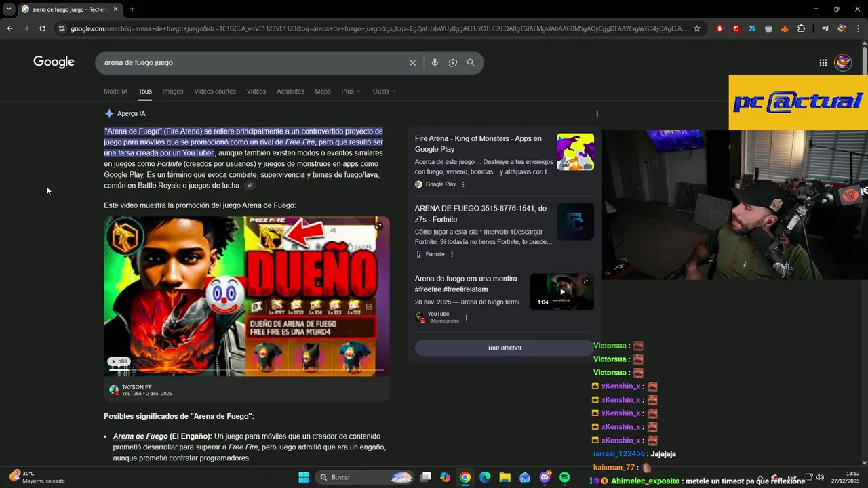Open more options for the YouTube Memounstro result
The height and width of the screenshot is (488, 868).
pyautogui.click(x=467, y=317)
